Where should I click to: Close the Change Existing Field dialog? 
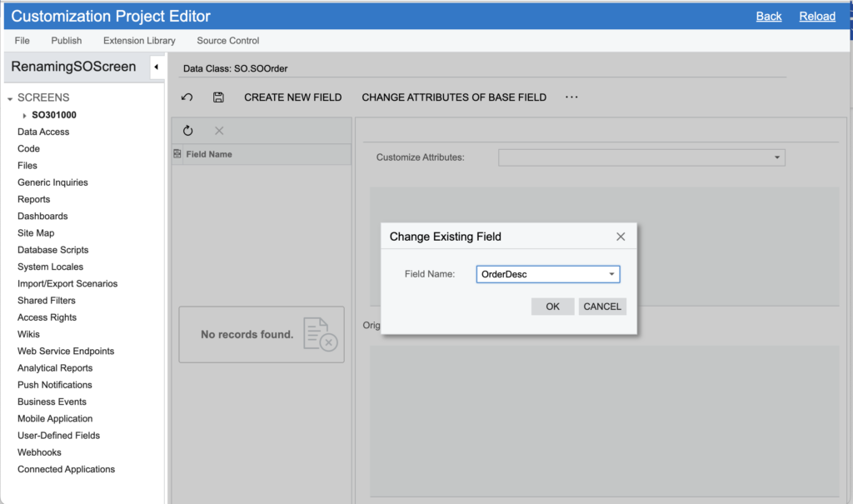click(621, 237)
